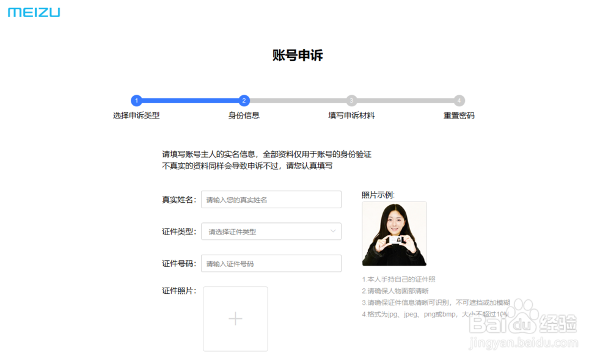The image size is (611, 364).
Task: Open the 证件类型 dropdown
Action: pyautogui.click(x=271, y=231)
